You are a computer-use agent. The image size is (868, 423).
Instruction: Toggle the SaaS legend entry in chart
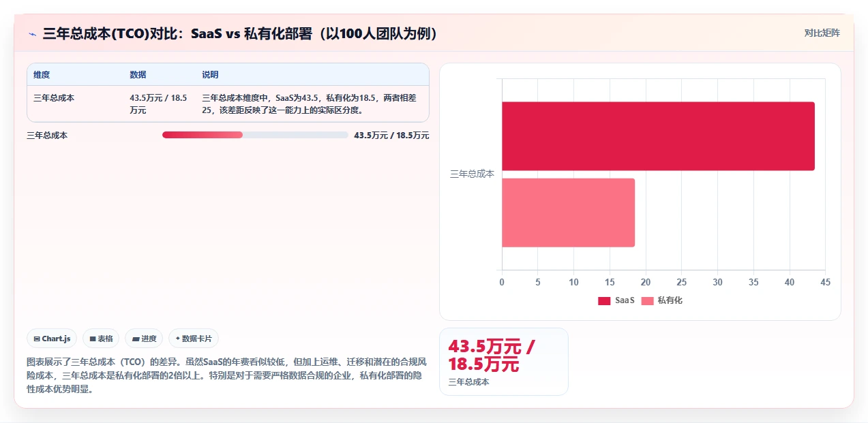pos(616,300)
